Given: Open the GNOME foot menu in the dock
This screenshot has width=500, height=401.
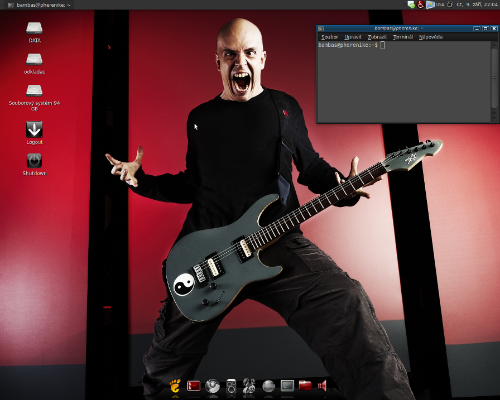Looking at the screenshot, I should pyautogui.click(x=175, y=386).
